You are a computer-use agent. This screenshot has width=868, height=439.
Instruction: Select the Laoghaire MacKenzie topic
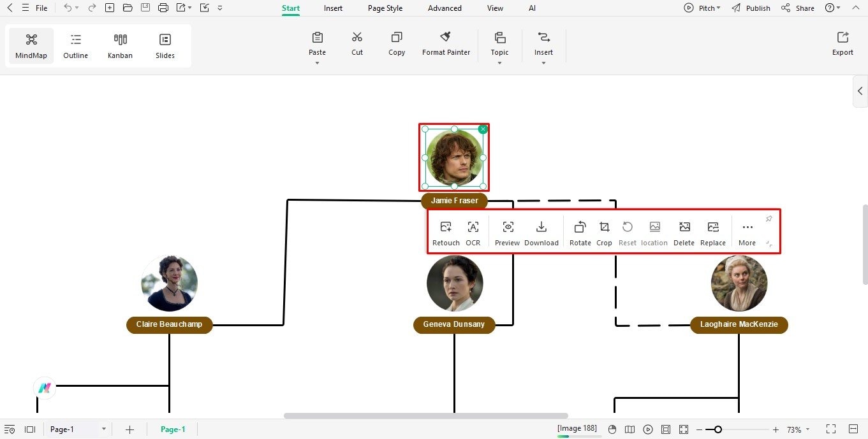tap(739, 324)
